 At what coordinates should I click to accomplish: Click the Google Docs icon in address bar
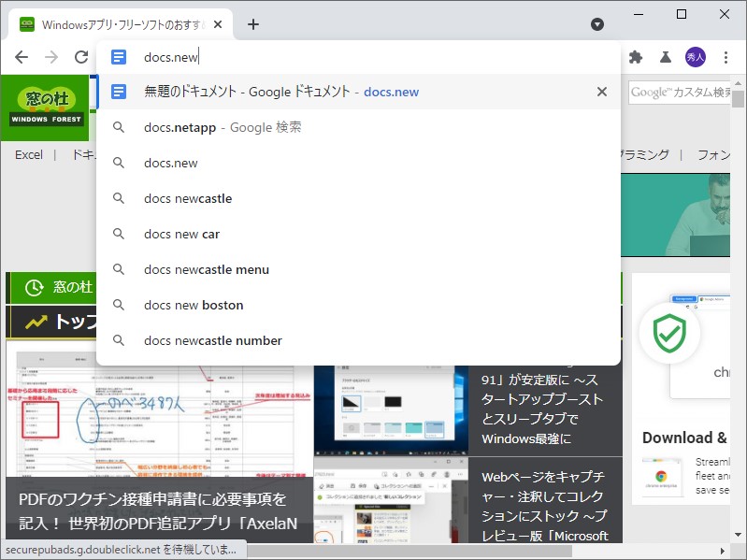tap(119, 57)
